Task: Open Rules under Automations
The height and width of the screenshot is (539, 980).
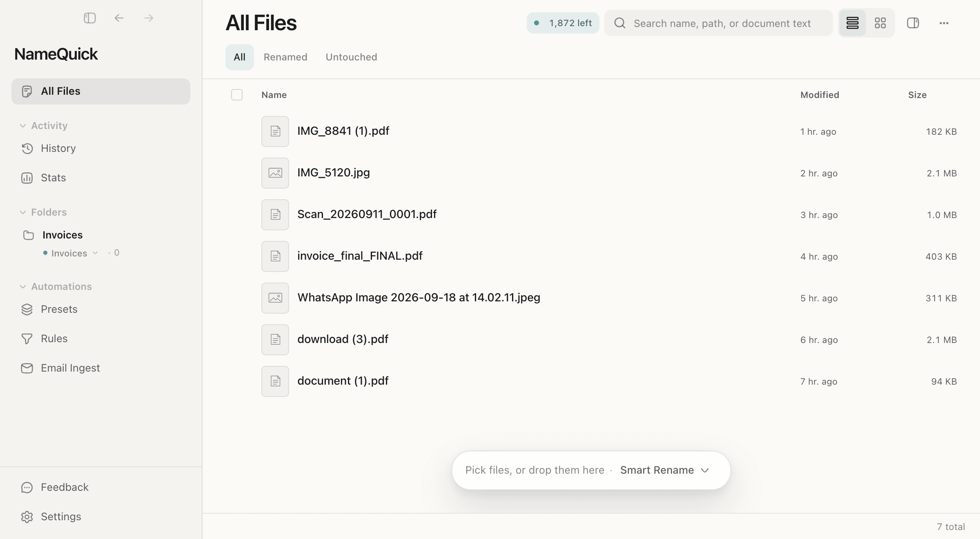Action: (101, 339)
